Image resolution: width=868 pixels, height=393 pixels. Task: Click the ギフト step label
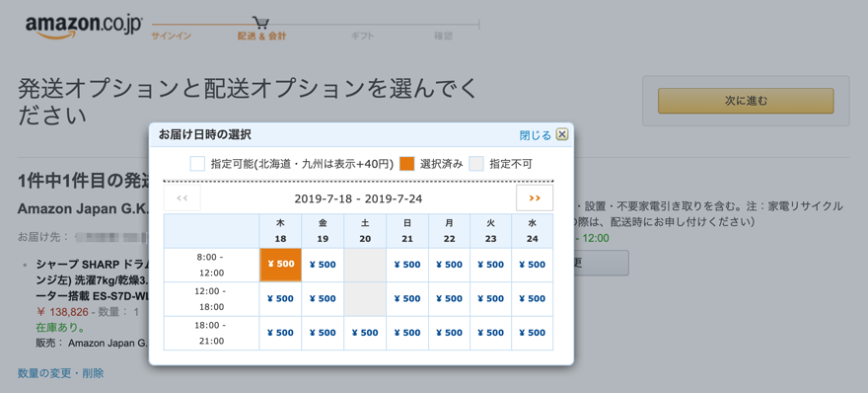click(x=363, y=36)
